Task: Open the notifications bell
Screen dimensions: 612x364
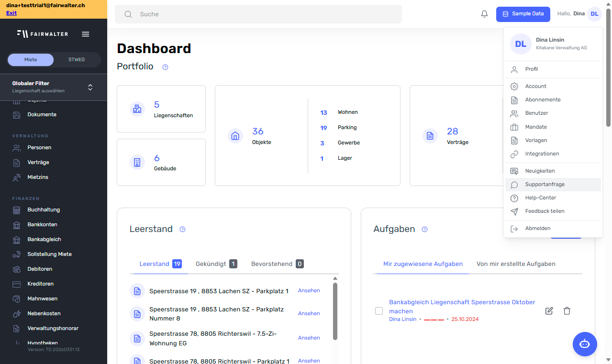Action: coord(484,14)
